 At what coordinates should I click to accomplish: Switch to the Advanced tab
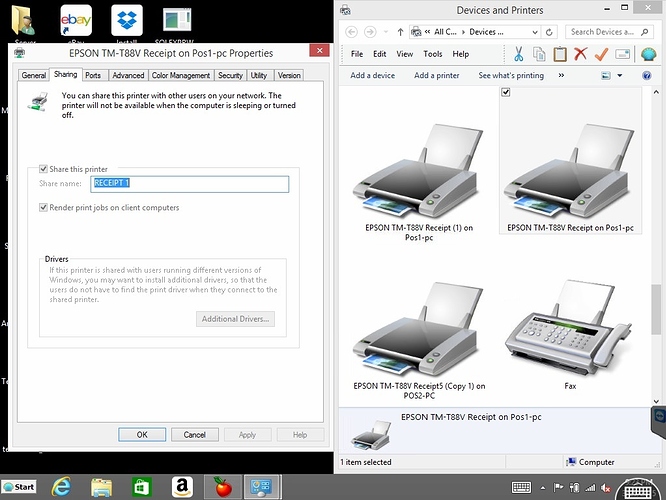coord(128,75)
